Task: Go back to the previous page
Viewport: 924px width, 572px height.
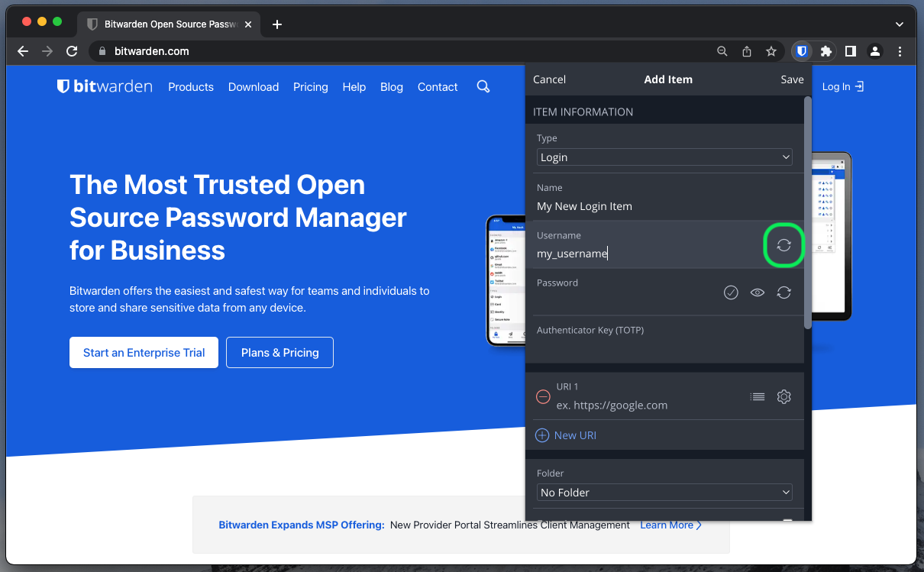Action: click(23, 51)
